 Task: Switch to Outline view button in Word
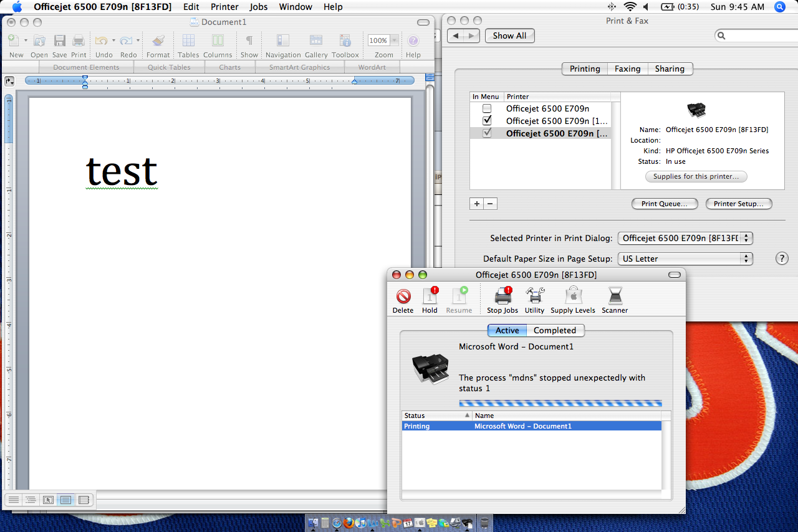click(x=31, y=500)
